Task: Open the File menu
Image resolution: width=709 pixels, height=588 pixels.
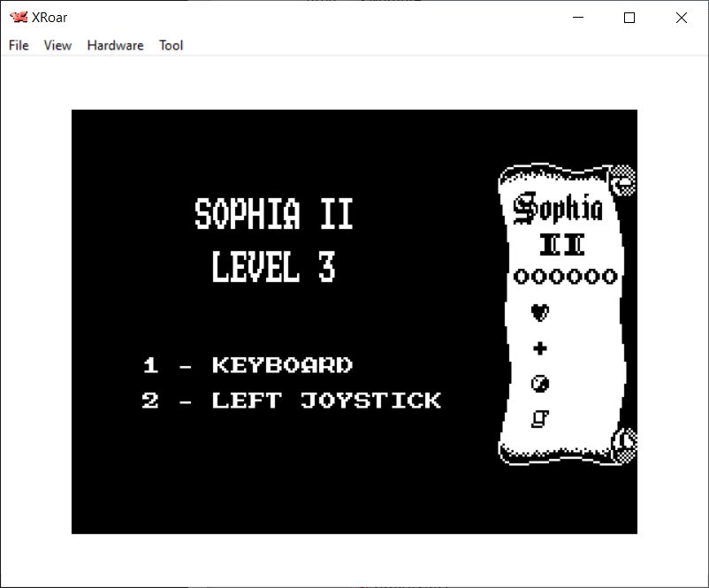Action: coord(19,45)
